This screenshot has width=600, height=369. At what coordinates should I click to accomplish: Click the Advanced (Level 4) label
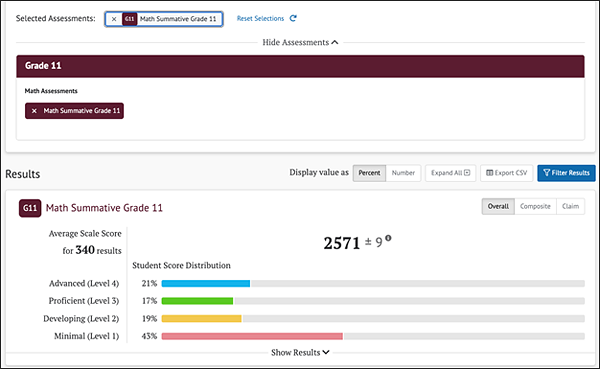(84, 284)
